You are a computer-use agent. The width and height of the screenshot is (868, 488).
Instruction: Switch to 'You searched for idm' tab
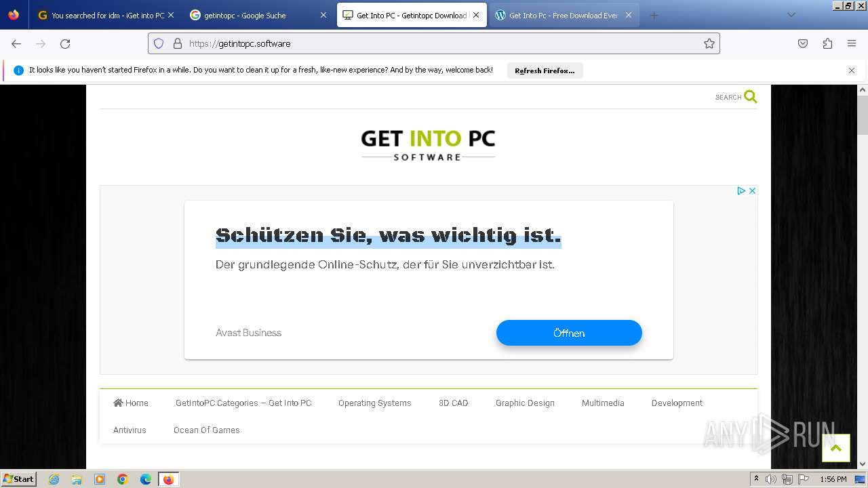coord(108,15)
